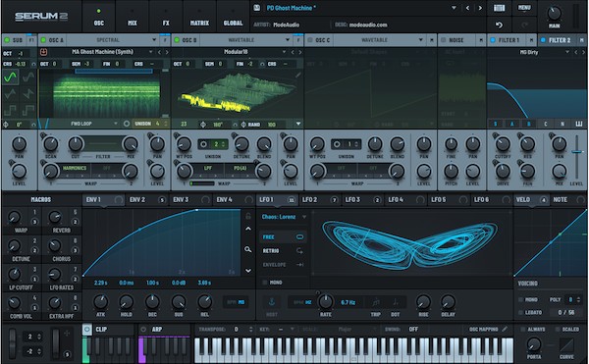Click the LFO dotted note icon
The image size is (589, 364).
coord(396,302)
